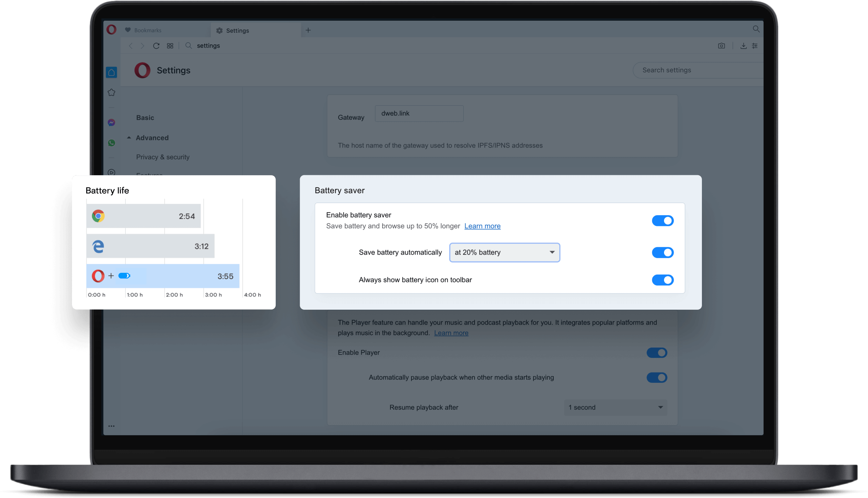The height and width of the screenshot is (498, 868).
Task: Disable the Enable battery saver toggle
Action: click(663, 221)
